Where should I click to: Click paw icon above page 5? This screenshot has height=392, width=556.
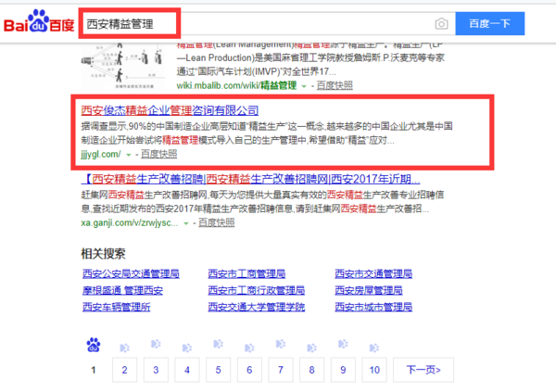(x=218, y=344)
